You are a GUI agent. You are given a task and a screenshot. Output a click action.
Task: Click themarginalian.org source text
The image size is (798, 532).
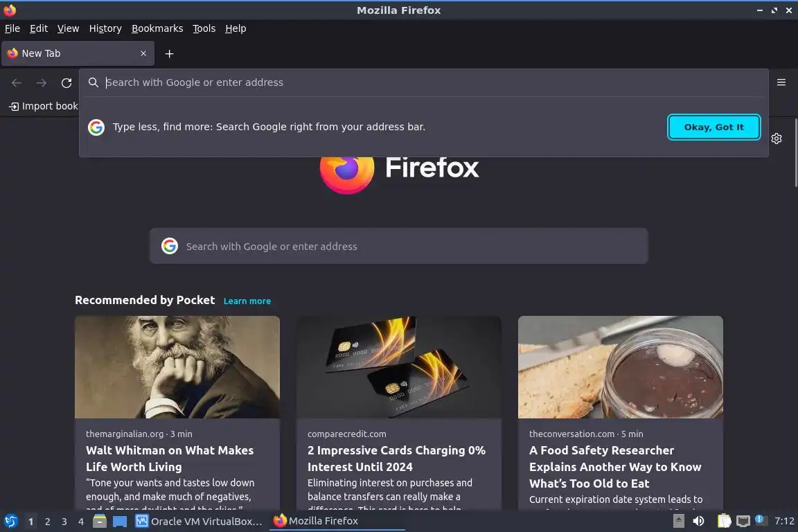125,434
